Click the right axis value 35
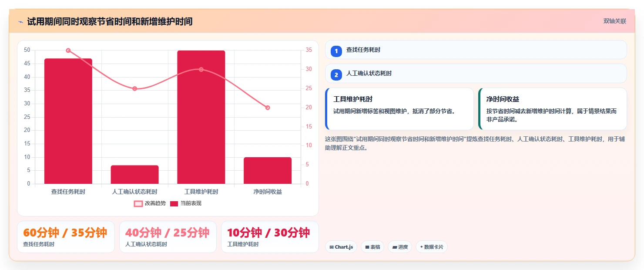 (309, 50)
